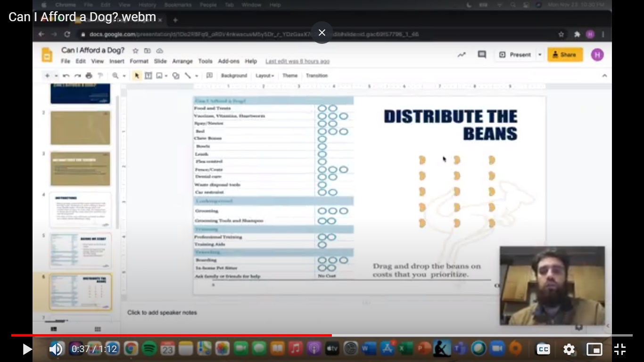Switch to filmstrip view icon
Screen dimensions: 644x362
[x=54, y=329]
